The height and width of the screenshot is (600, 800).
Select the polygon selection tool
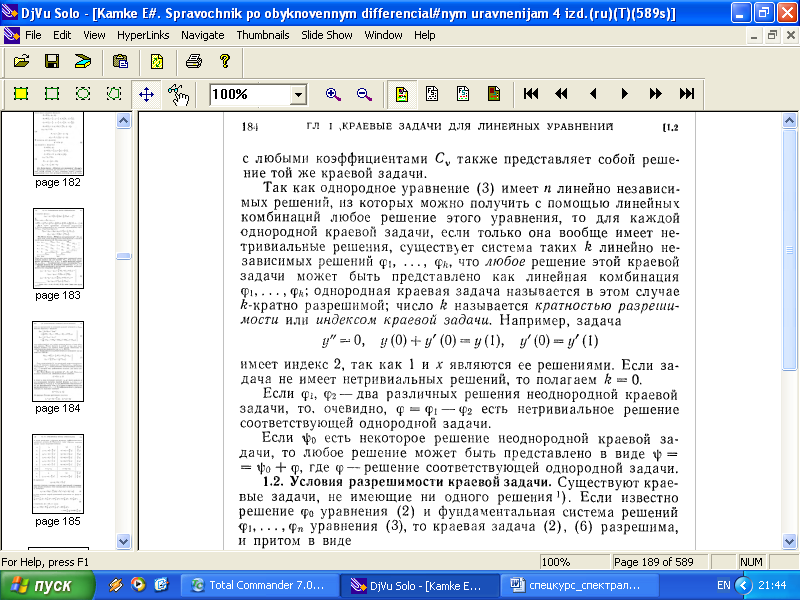pos(114,94)
